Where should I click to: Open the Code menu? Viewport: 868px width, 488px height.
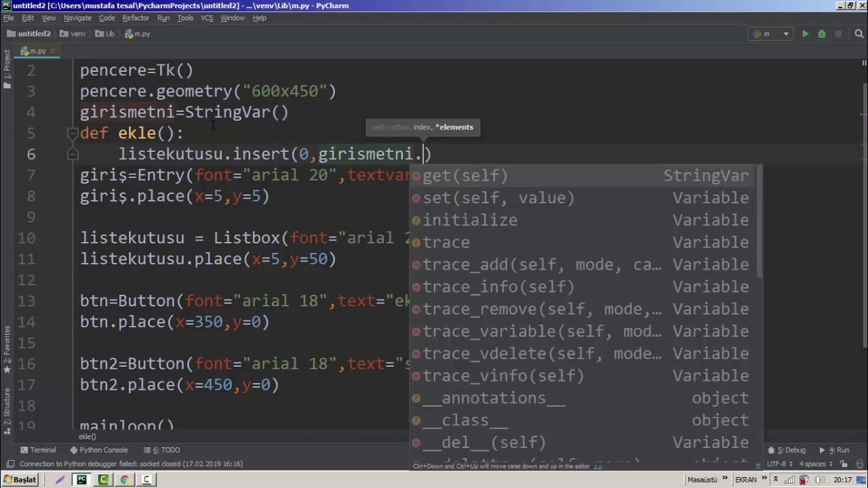tap(107, 18)
